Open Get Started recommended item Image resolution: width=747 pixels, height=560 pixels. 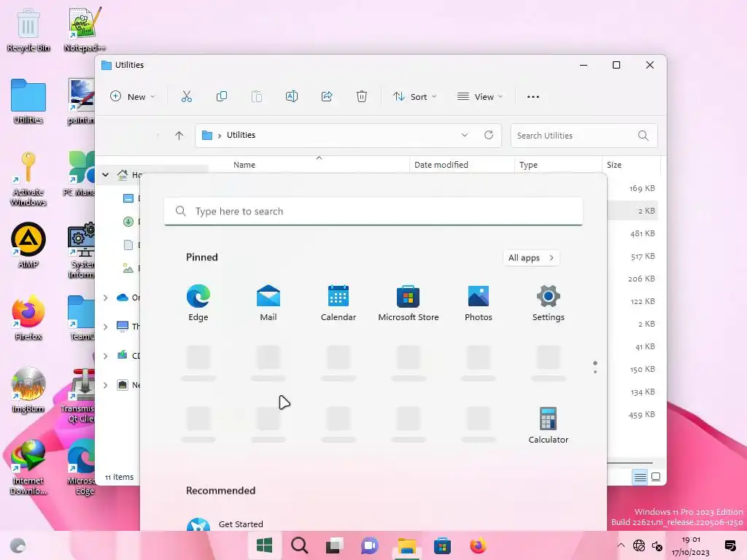click(x=225, y=524)
